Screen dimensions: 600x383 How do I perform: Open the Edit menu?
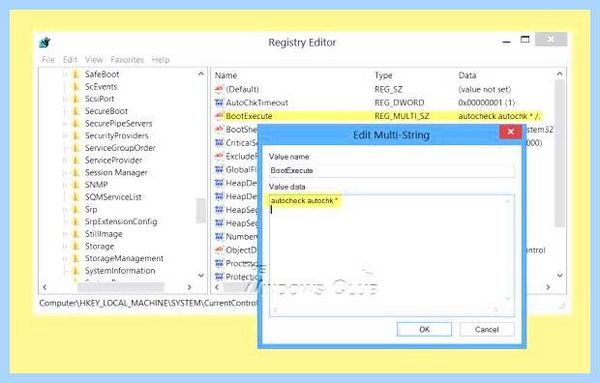(70, 60)
